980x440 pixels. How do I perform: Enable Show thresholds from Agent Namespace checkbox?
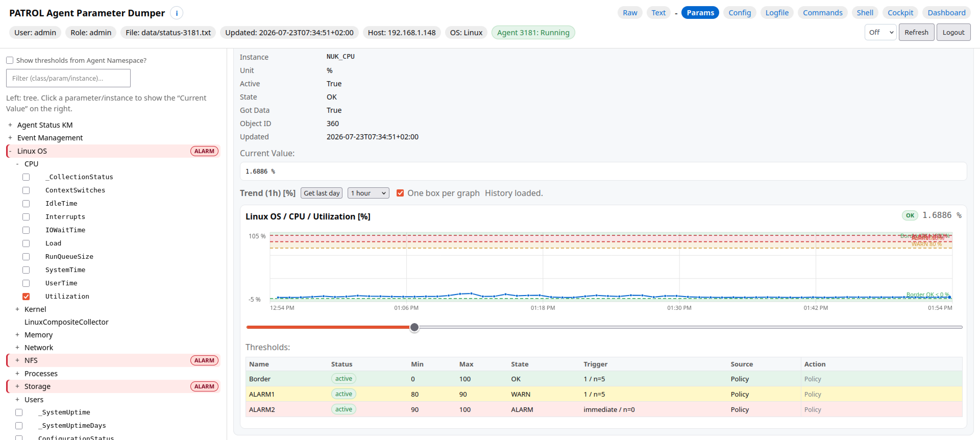pos(10,60)
